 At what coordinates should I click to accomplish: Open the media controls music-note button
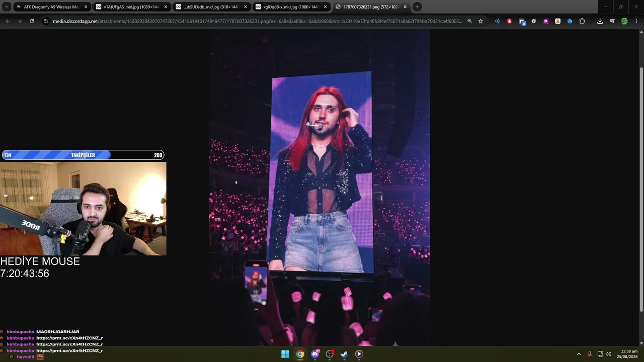[x=612, y=21]
